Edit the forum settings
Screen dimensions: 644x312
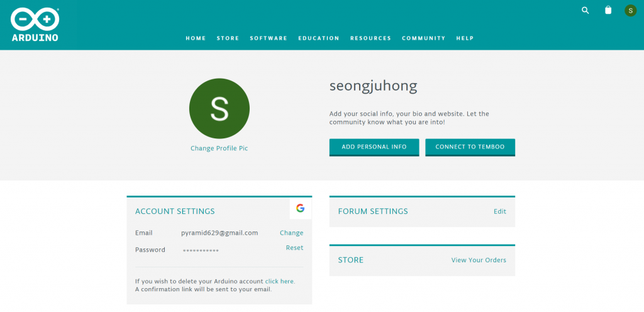pos(500,211)
